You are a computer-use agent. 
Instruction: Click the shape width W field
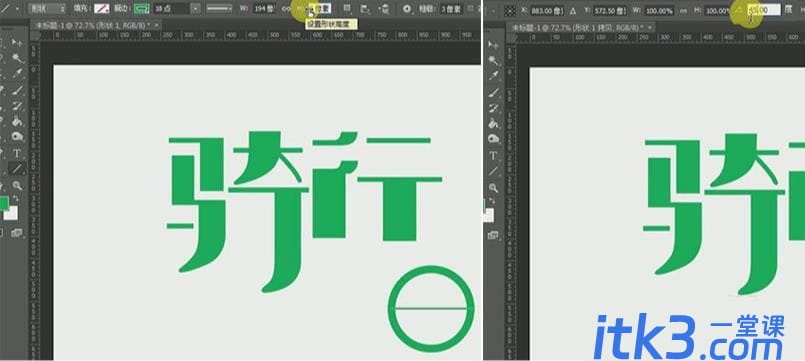tap(265, 9)
